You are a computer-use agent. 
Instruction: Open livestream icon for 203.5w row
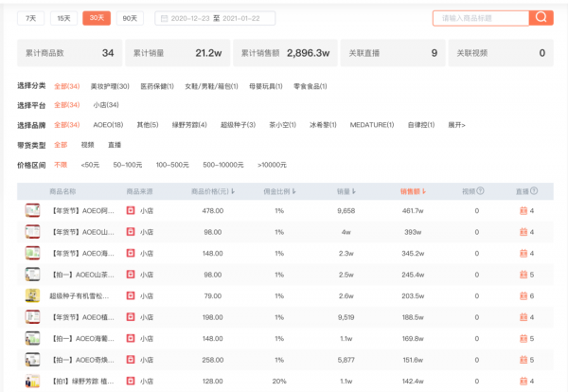pyautogui.click(x=524, y=296)
